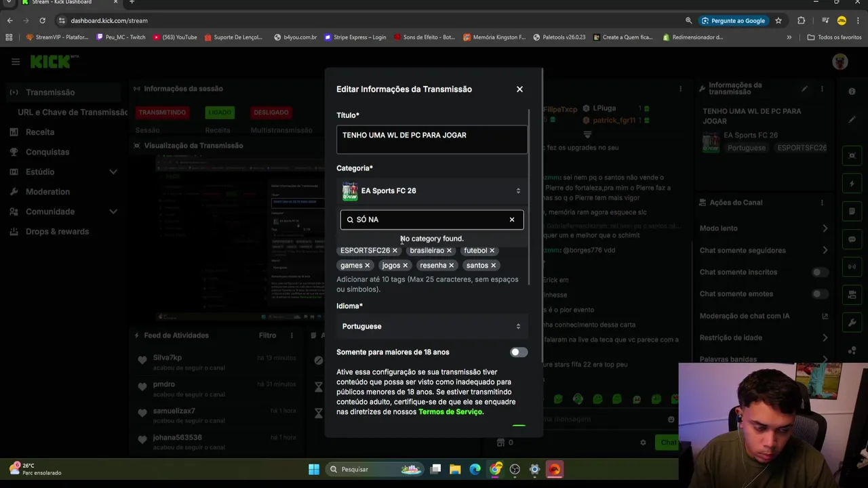This screenshot has width=868, height=488.
Task: Click the broadcast signal icon in right rail
Action: pyautogui.click(x=852, y=267)
